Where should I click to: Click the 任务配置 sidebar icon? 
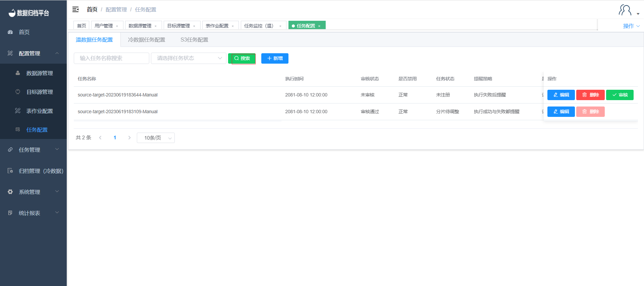18,130
